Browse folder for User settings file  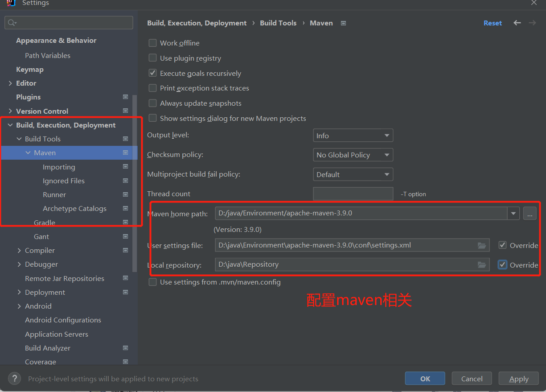point(481,245)
